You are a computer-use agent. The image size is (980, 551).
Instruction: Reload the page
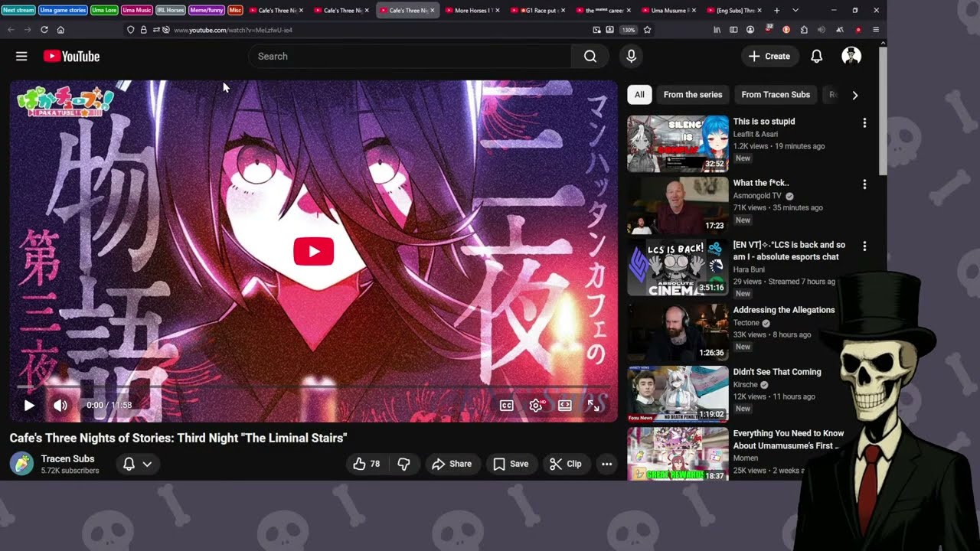[x=44, y=30]
